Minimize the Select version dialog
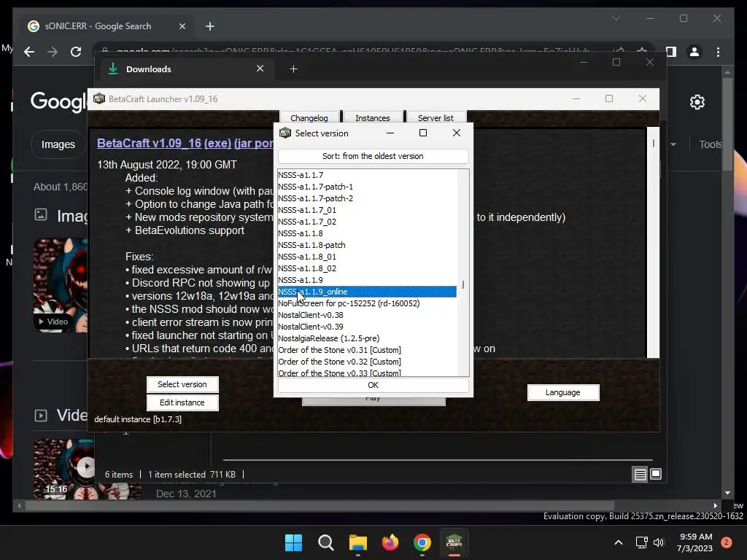 pos(390,133)
